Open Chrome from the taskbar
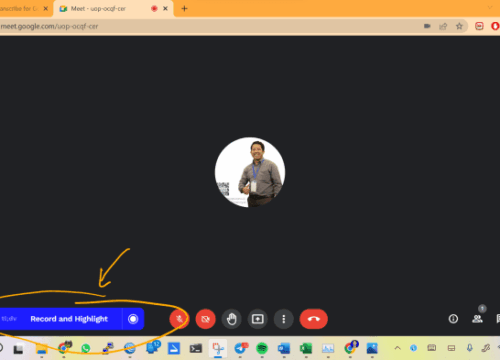500x360 pixels. pos(64,348)
